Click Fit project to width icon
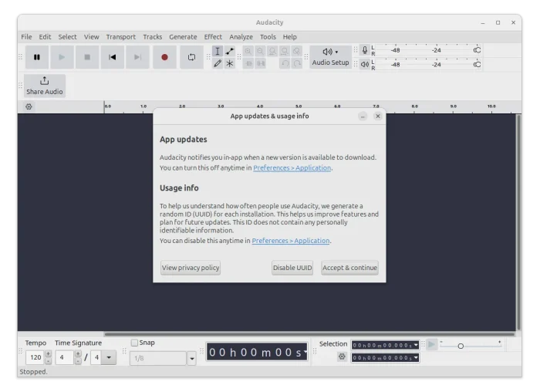This screenshot has height=392, width=540. pos(285,52)
